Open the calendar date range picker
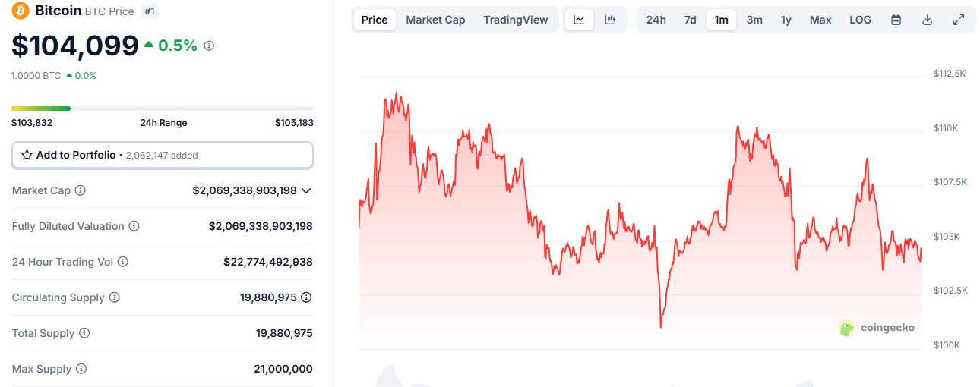The width and height of the screenshot is (980, 387). [896, 20]
